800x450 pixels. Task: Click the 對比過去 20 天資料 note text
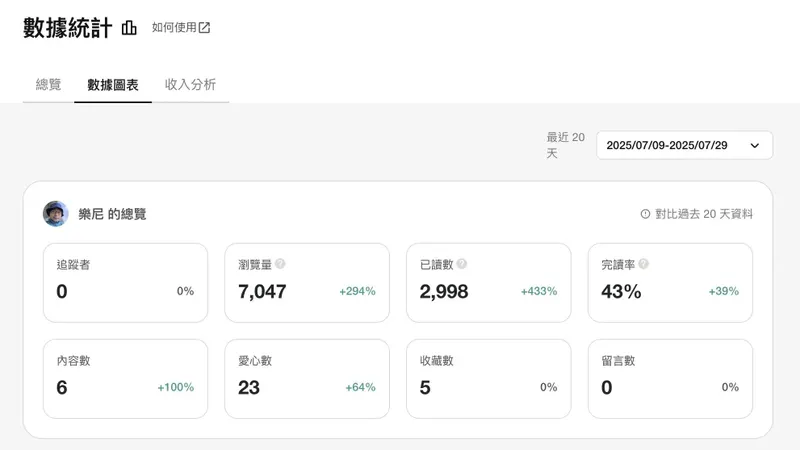point(704,214)
